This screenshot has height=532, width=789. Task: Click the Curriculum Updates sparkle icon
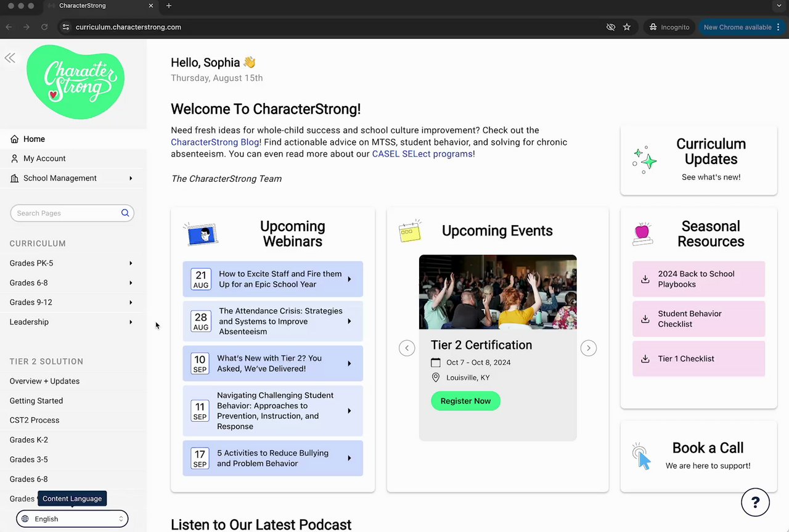point(645,160)
